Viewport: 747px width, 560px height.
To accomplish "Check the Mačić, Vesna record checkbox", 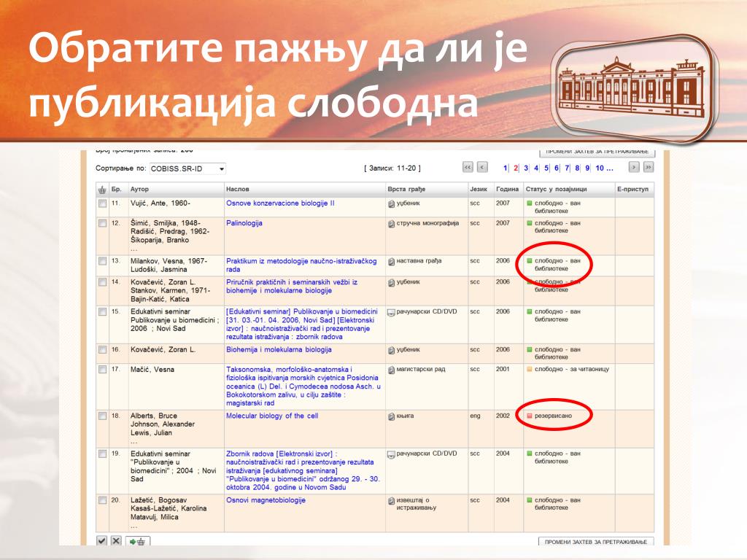I will (102, 370).
